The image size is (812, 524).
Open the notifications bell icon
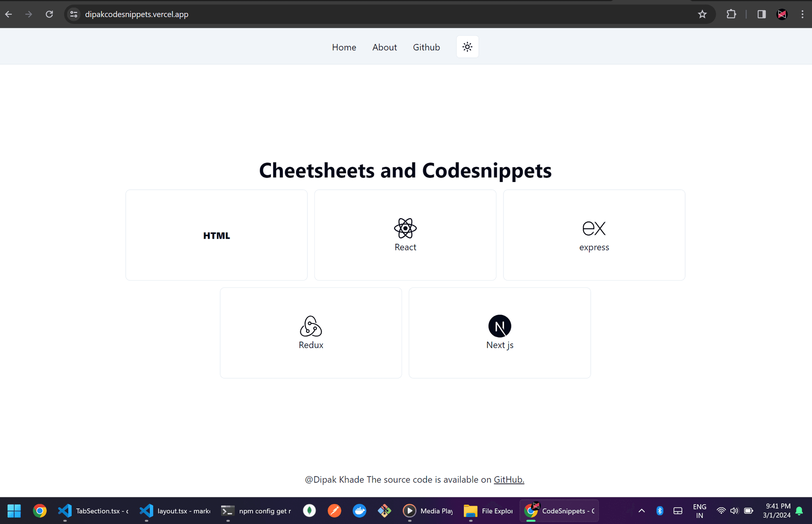point(799,511)
